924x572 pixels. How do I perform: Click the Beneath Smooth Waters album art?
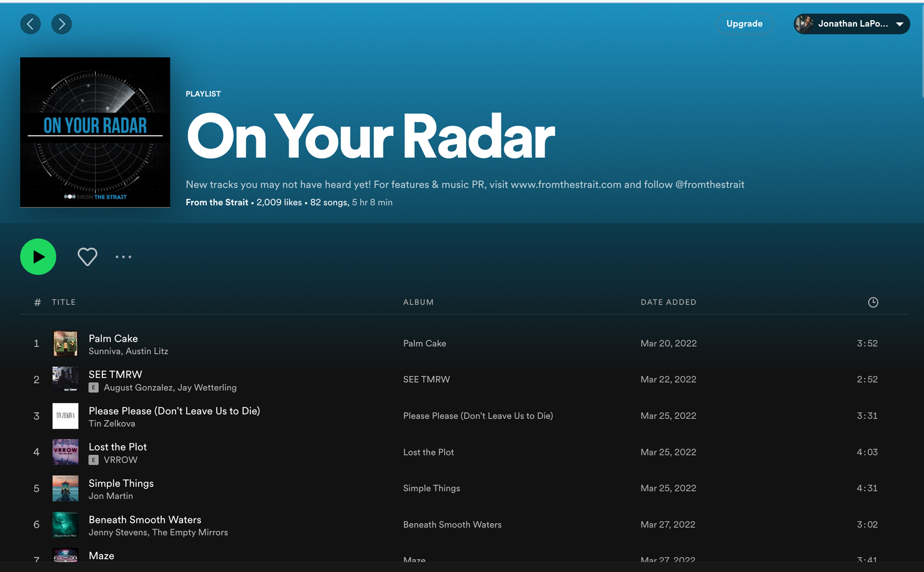click(x=65, y=525)
